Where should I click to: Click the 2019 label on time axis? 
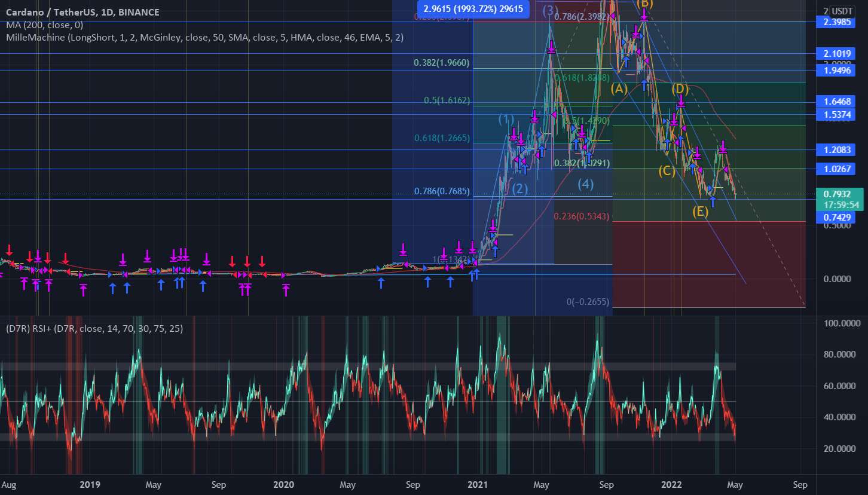[89, 484]
